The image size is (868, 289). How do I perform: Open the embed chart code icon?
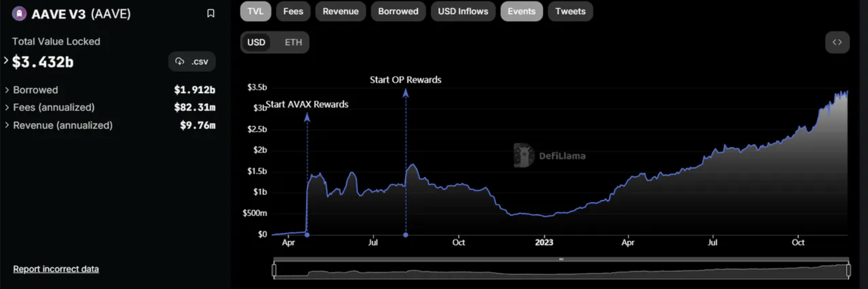click(837, 42)
